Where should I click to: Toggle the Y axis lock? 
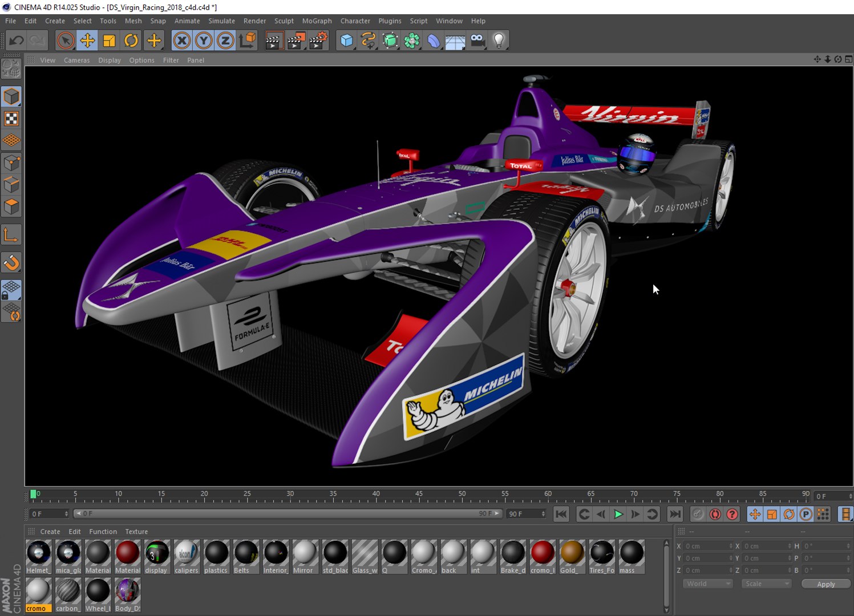coord(204,40)
